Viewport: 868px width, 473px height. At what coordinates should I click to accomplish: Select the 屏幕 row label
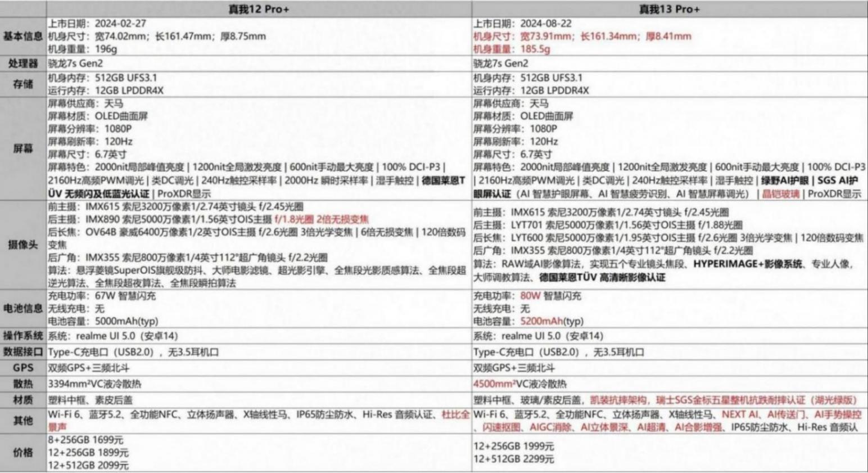(x=23, y=148)
